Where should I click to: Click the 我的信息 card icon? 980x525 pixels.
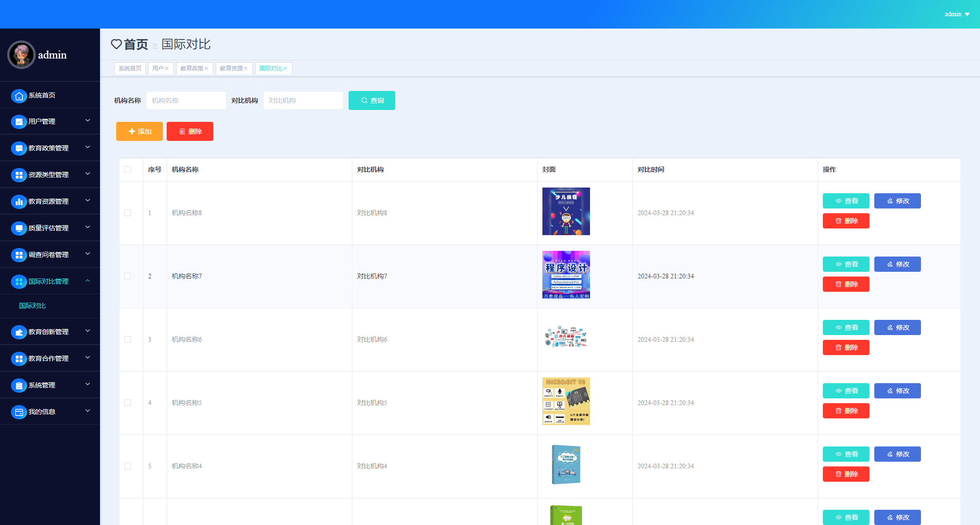pos(19,413)
